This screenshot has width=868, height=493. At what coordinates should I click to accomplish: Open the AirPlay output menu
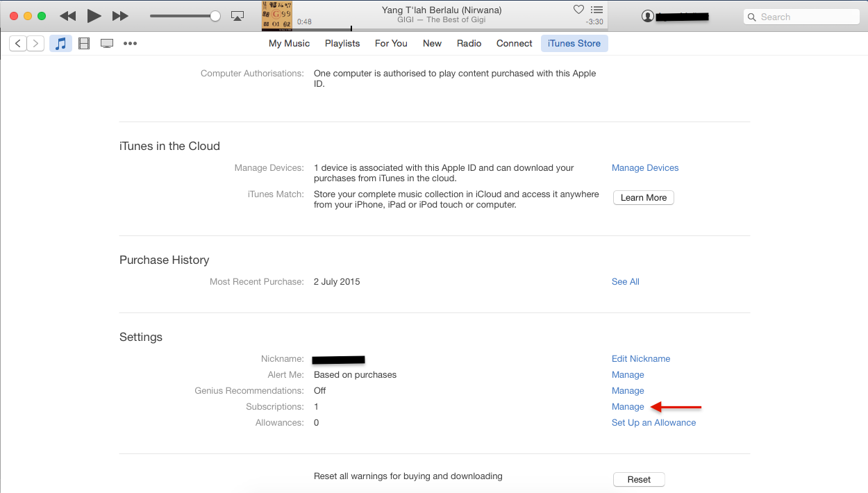coord(237,16)
